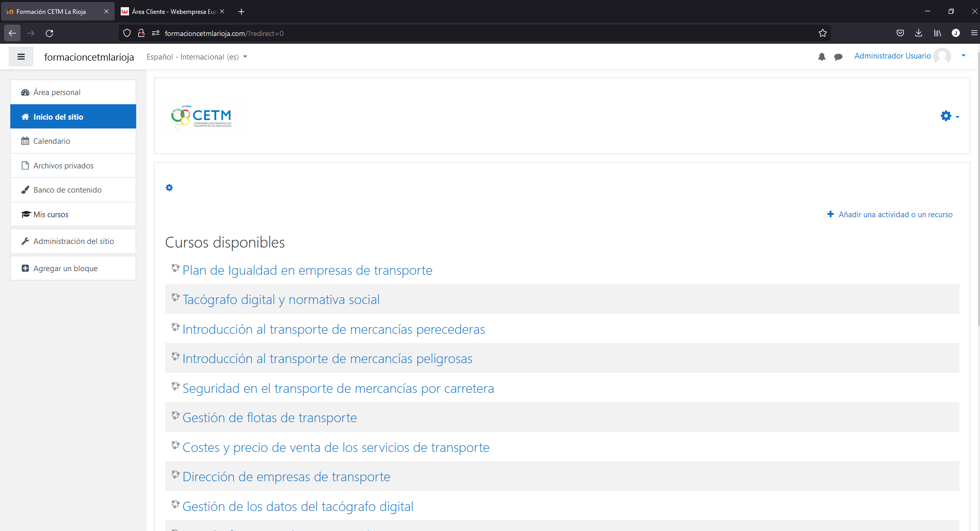Click the formacioncetmlarioja site name link

[89, 57]
